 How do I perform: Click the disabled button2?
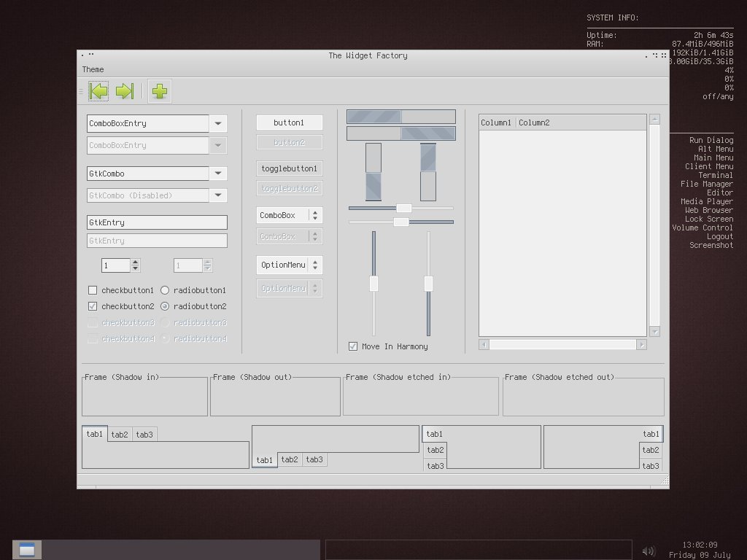pos(289,142)
